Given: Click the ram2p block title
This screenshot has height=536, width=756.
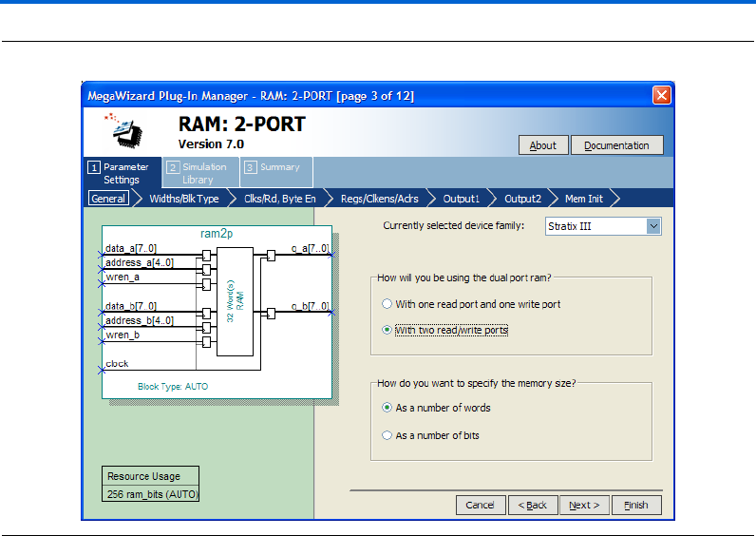Looking at the screenshot, I should pyautogui.click(x=217, y=234).
